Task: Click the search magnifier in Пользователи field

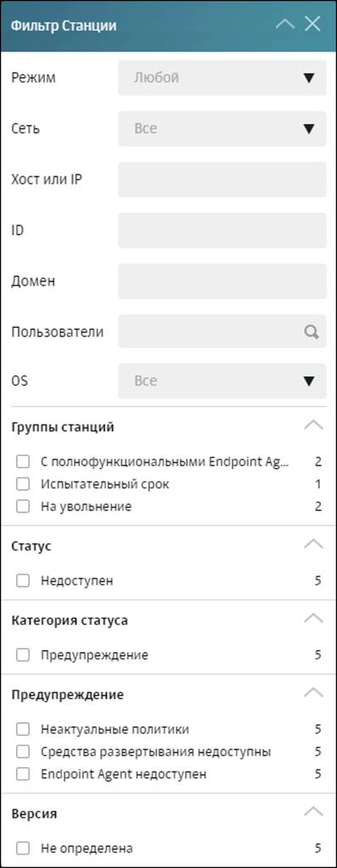Action: (x=312, y=331)
